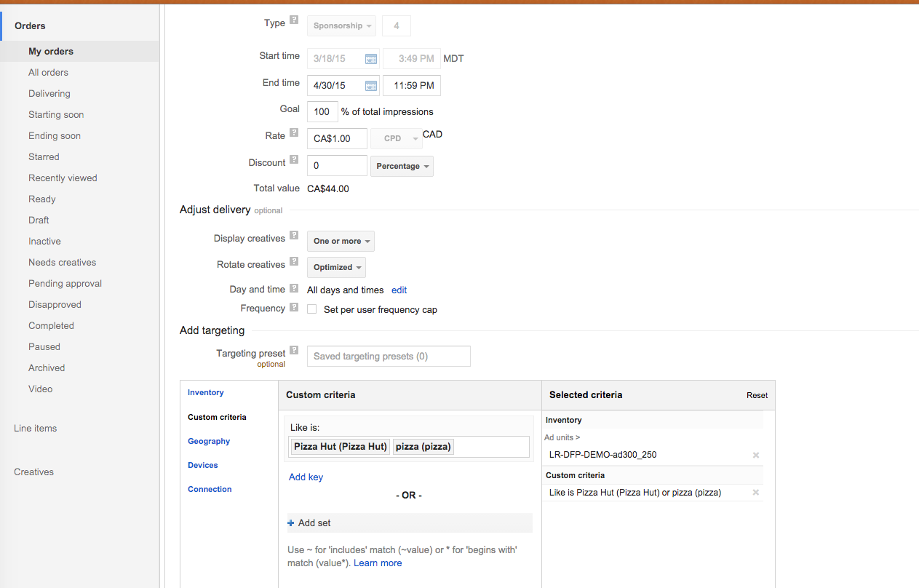Remove LR-DFP-DEMO-ad300_250 ad unit with X icon
The image size is (919, 588).
click(x=755, y=456)
